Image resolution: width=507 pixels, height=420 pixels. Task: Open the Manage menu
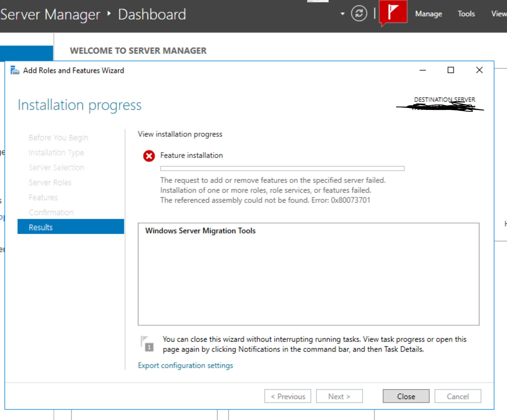click(x=429, y=14)
